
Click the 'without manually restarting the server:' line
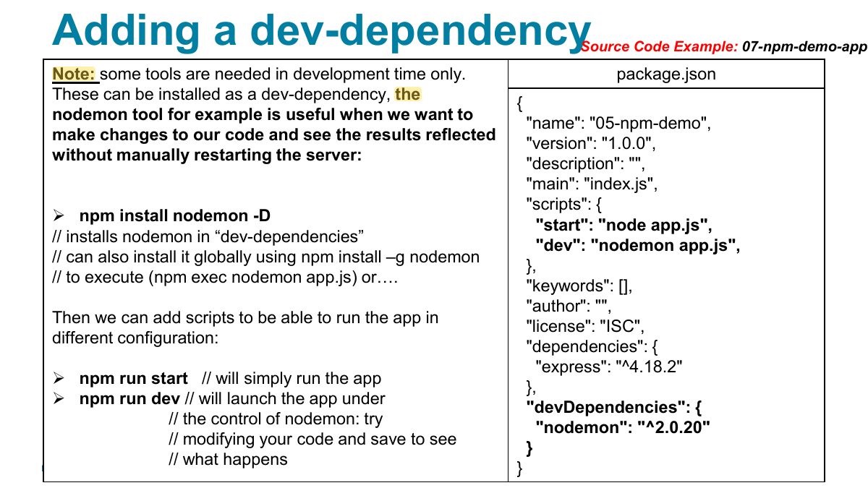(206, 155)
